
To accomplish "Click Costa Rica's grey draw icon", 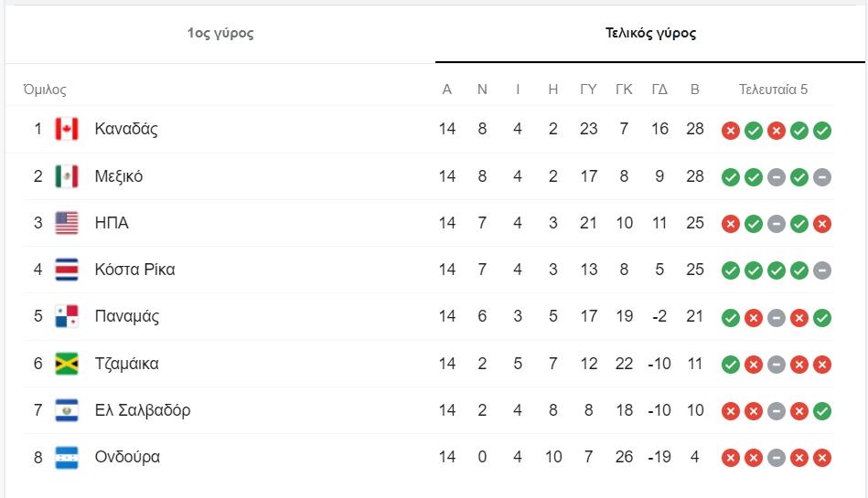I will pyautogui.click(x=821, y=270).
